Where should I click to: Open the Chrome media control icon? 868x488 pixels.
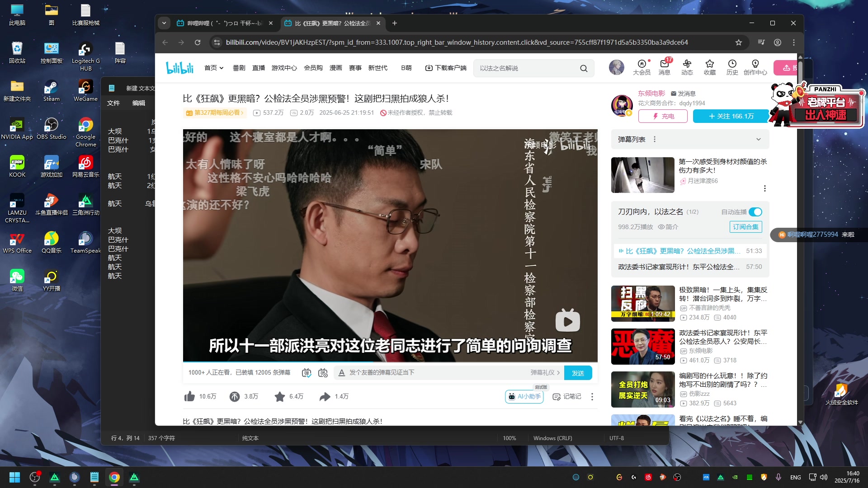761,42
